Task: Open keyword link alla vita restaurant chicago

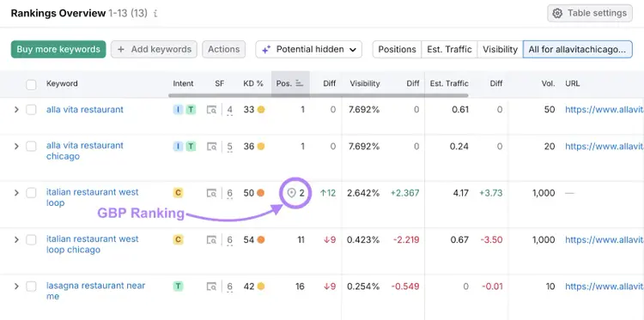Action: 85,151
